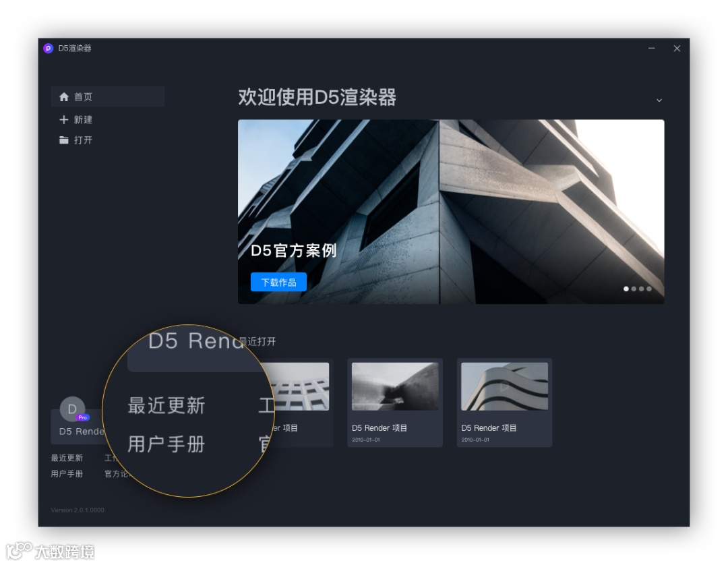Open the 最近更新 link in bottom-left footer
The image size is (728, 565).
pos(67,458)
